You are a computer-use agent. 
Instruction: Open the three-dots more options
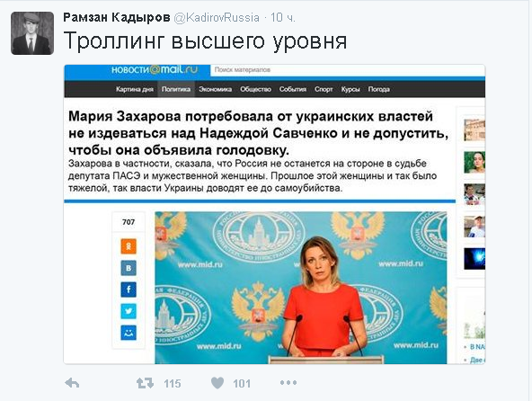(x=288, y=383)
